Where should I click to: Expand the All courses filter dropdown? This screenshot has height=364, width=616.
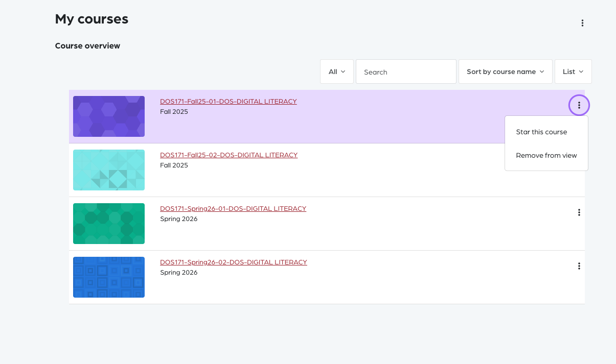pyautogui.click(x=337, y=71)
